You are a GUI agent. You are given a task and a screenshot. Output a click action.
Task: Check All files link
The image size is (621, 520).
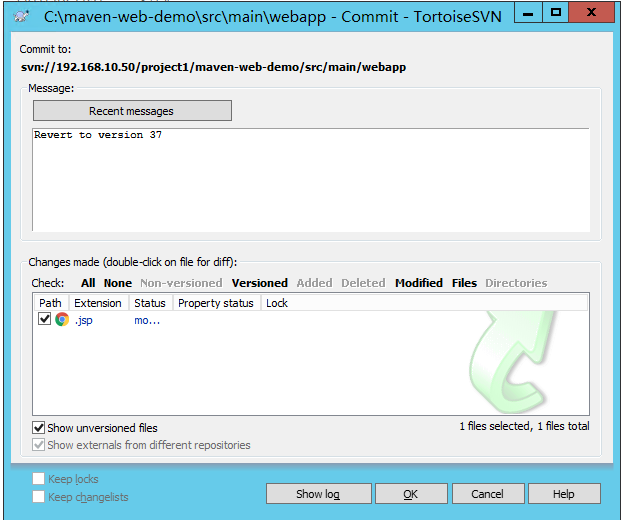pyautogui.click(x=88, y=283)
